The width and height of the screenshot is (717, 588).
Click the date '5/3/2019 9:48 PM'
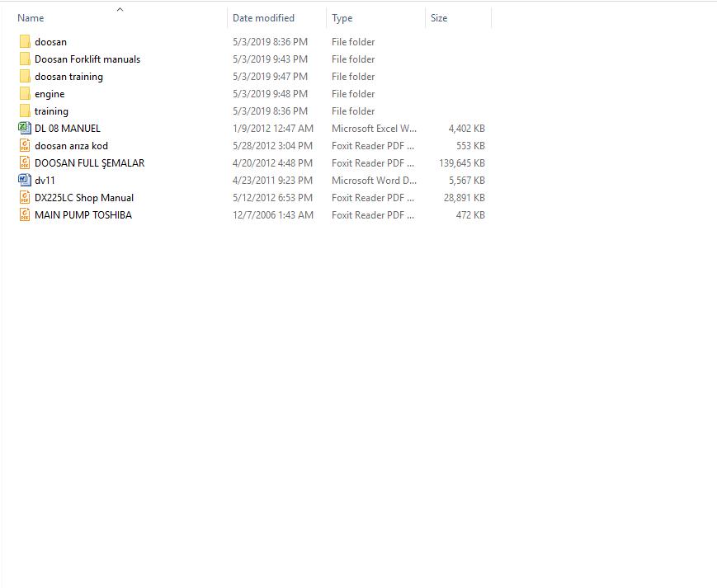pyautogui.click(x=271, y=94)
